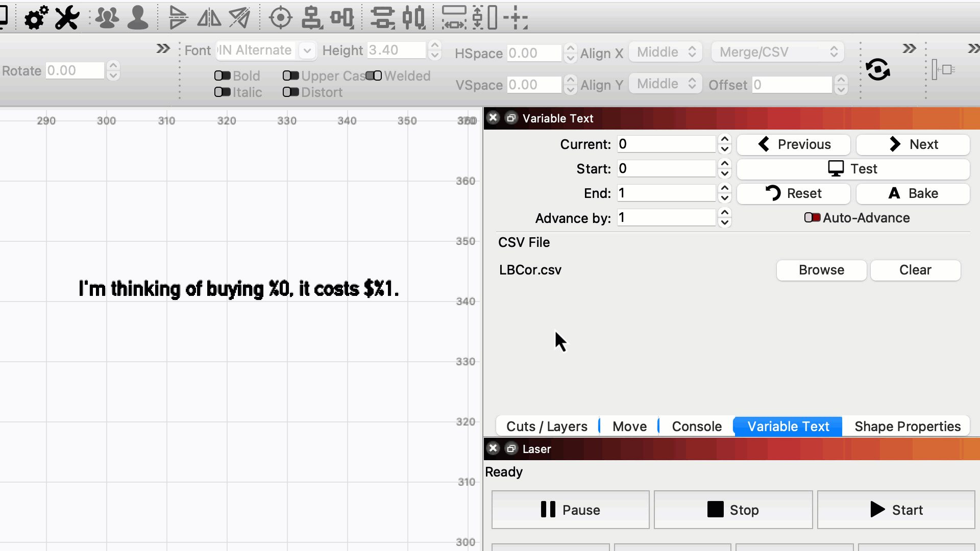Click the Current value stepper

coord(724,144)
